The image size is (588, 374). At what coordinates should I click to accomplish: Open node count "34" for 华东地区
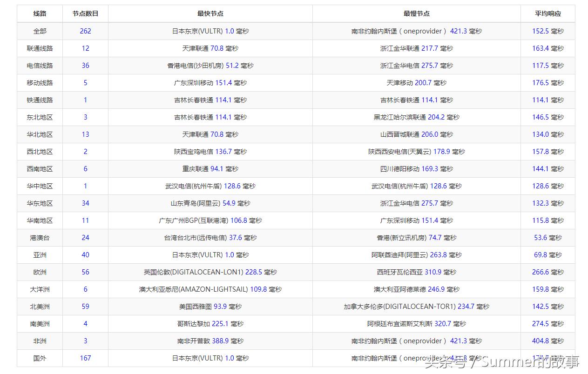click(x=85, y=203)
